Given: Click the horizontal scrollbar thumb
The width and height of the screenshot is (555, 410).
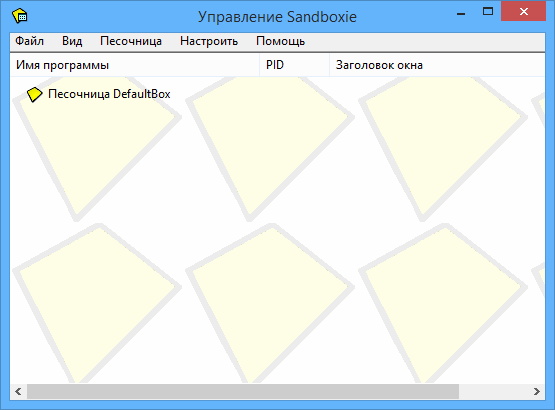Looking at the screenshot, I should pos(243,392).
